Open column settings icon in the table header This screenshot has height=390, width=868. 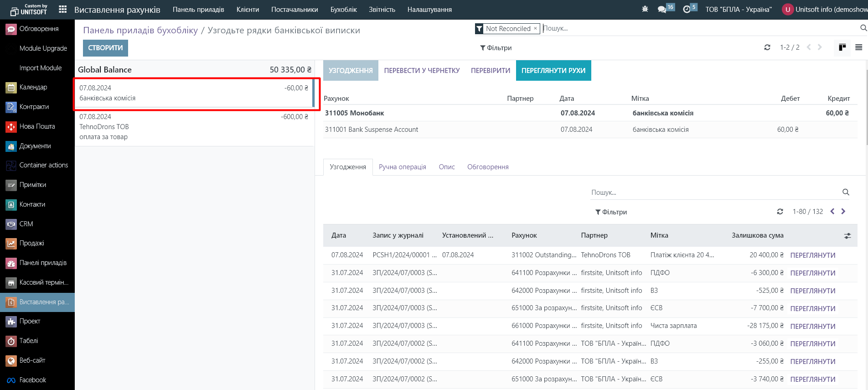tap(847, 236)
